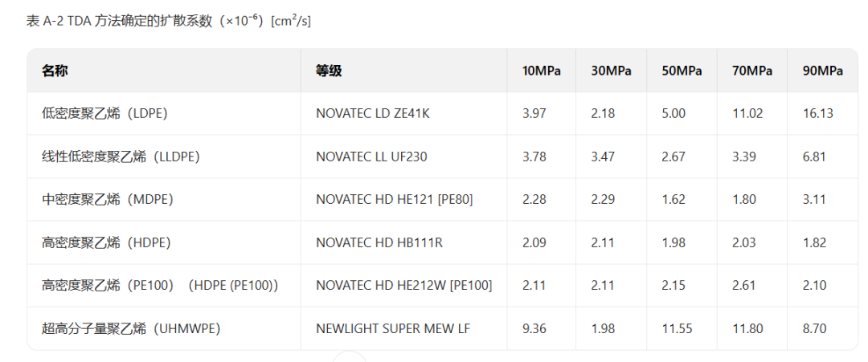868x362 pixels.
Task: Click the 90MPa column header
Action: pyautogui.click(x=823, y=71)
